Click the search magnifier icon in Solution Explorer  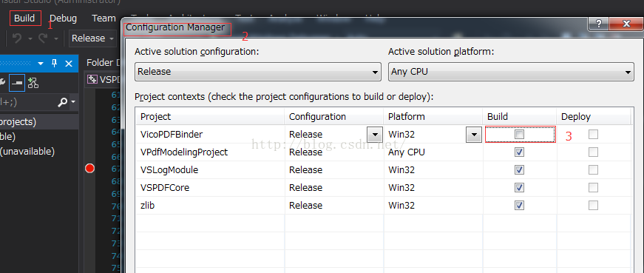click(x=63, y=102)
